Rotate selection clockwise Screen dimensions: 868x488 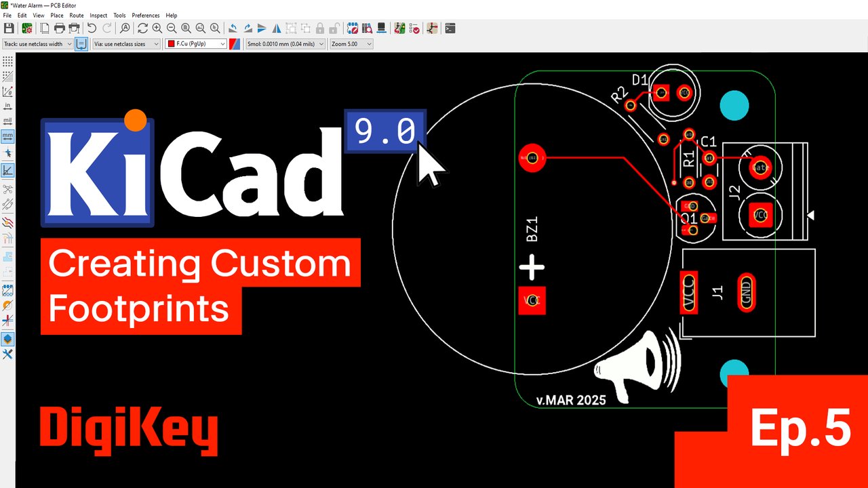[248, 28]
